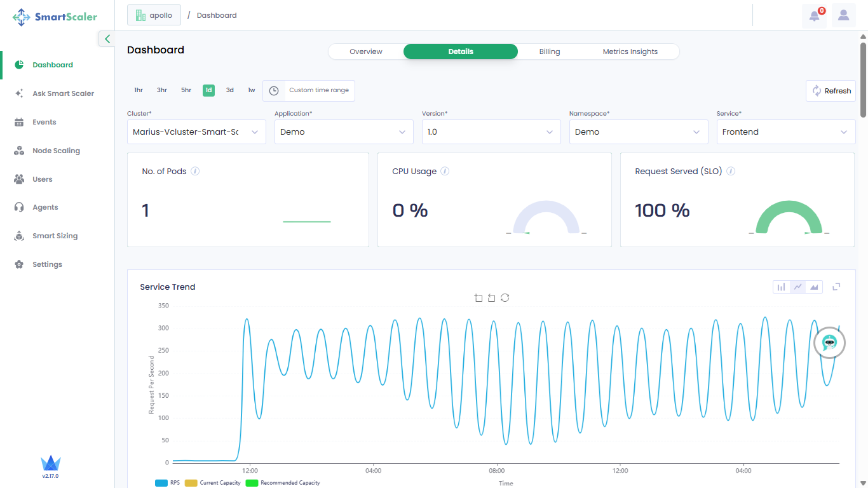Open the chatbot assistant bubble
The width and height of the screenshot is (868, 488).
click(829, 343)
